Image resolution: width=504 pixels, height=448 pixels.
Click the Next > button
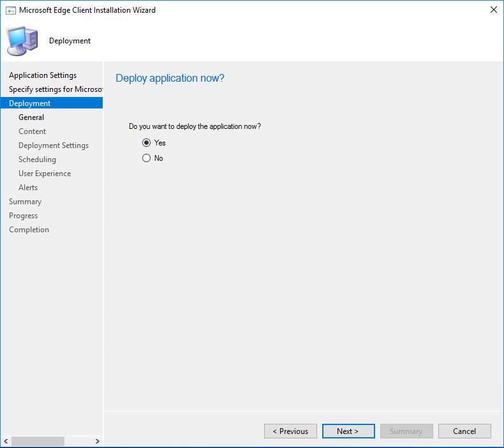(x=348, y=431)
